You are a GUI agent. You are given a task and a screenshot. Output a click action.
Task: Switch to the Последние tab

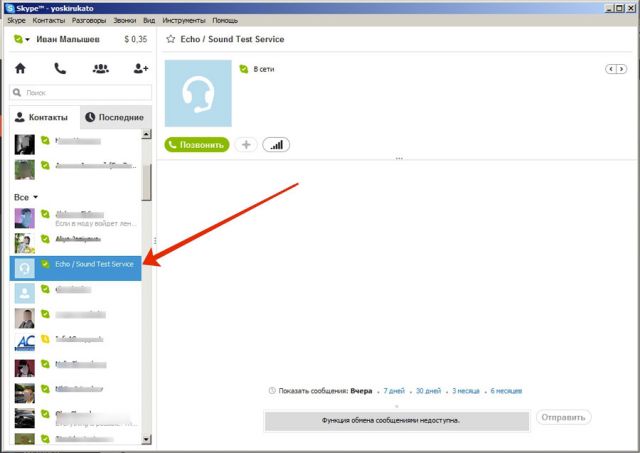[x=116, y=118]
